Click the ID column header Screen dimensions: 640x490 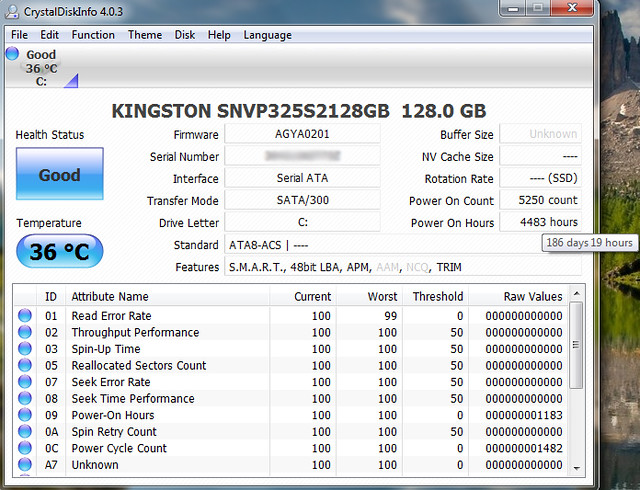point(51,296)
